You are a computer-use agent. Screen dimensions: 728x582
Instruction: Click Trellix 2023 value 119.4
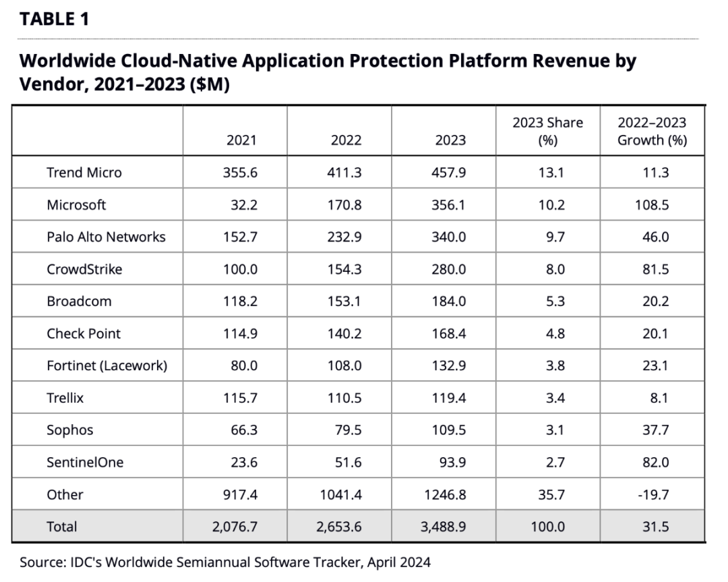[448, 398]
